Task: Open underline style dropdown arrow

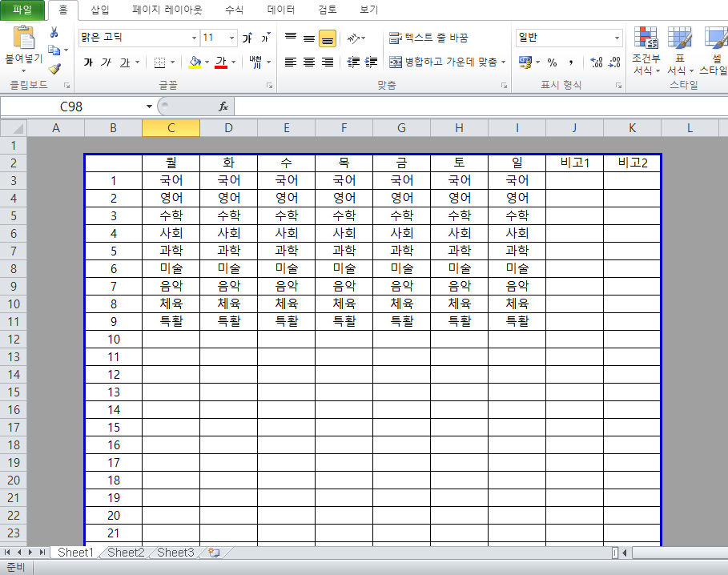Action: [x=138, y=62]
